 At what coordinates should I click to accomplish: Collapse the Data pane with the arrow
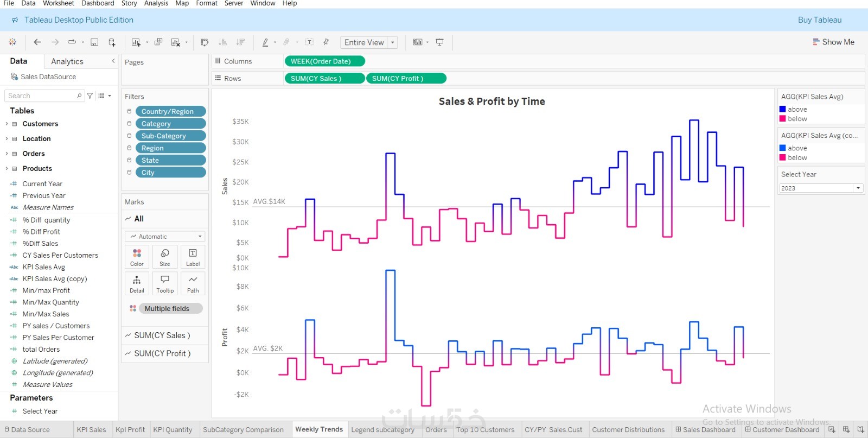click(x=113, y=61)
